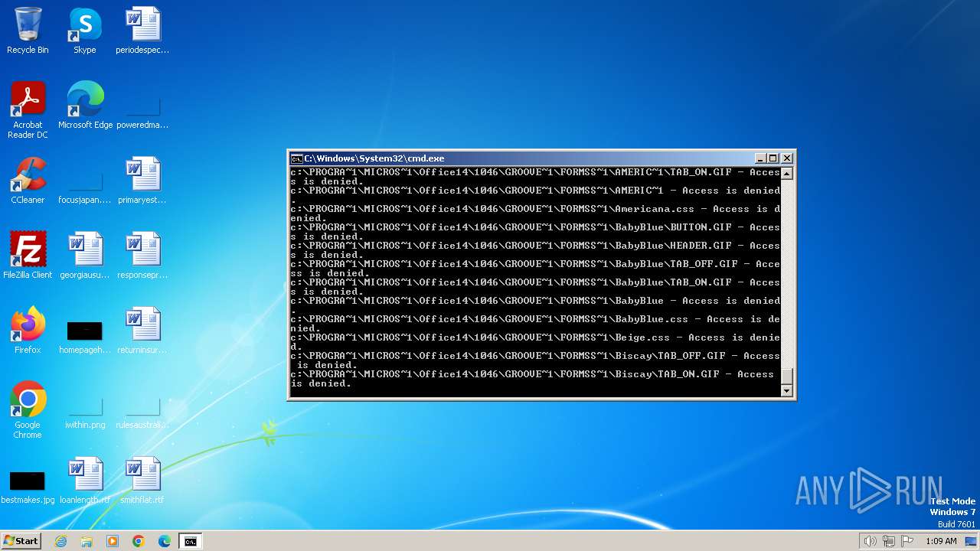Click the cmd scrollbar down arrow
This screenshot has width=980, height=551.
pos(786,390)
